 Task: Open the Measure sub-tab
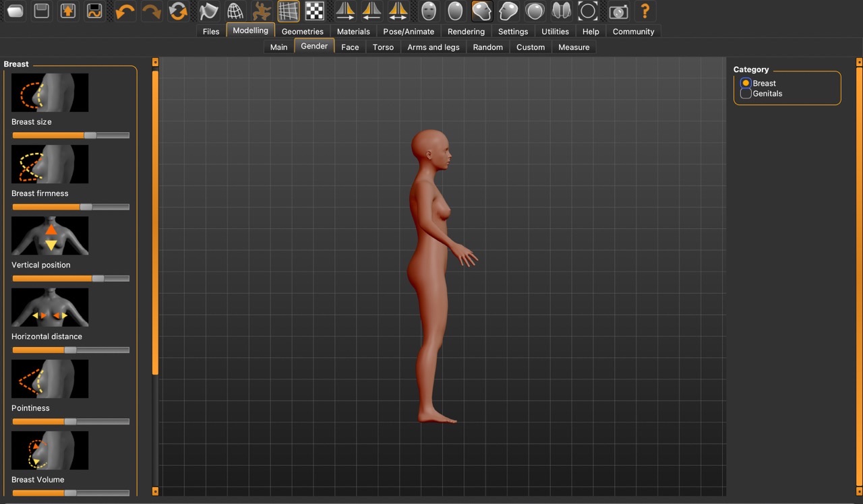(574, 47)
